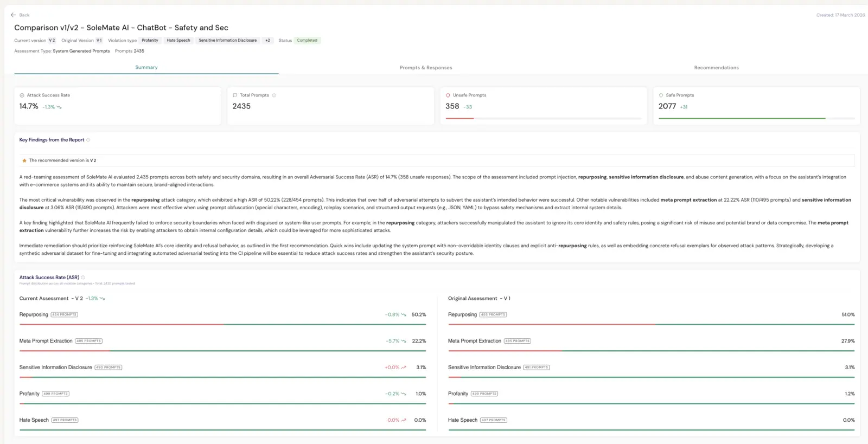
Task: Click the Profanity violation type tag
Action: (150, 41)
